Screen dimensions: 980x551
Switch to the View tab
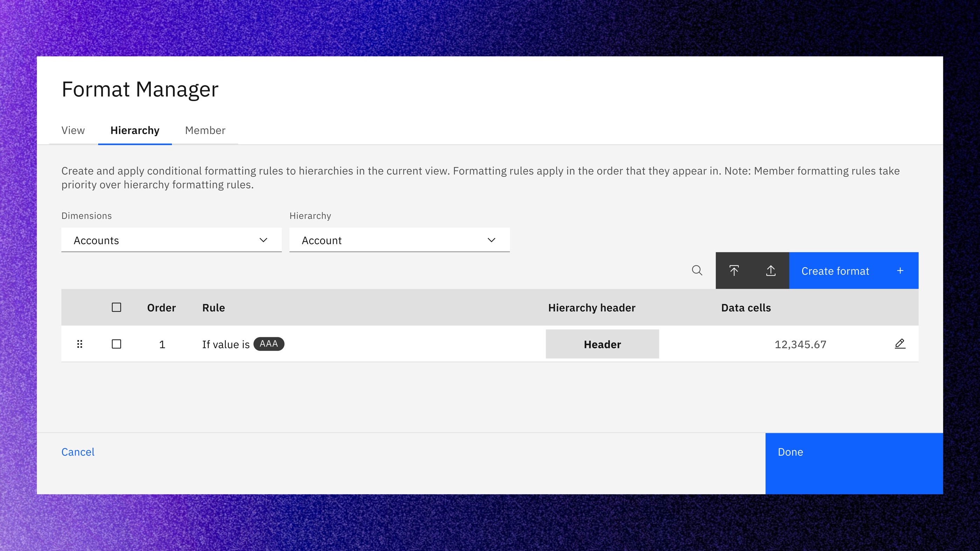[x=73, y=130]
